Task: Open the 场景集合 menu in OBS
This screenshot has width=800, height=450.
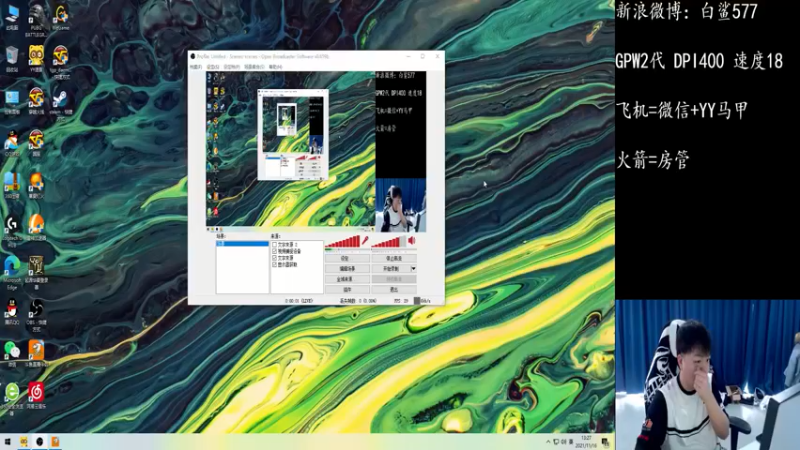Action: (x=254, y=67)
